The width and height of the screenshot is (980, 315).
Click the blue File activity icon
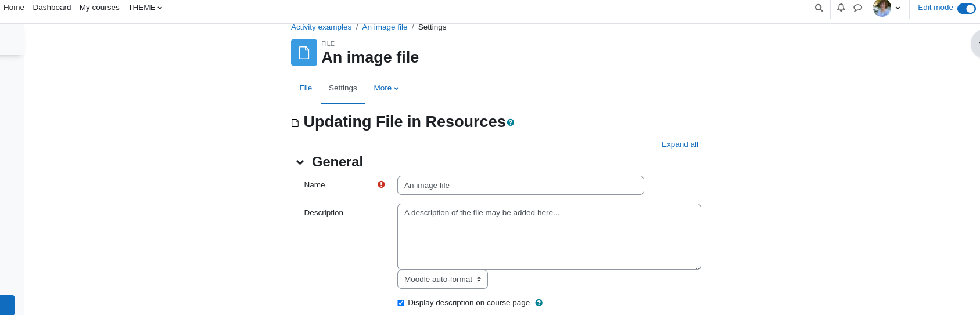[x=304, y=52]
